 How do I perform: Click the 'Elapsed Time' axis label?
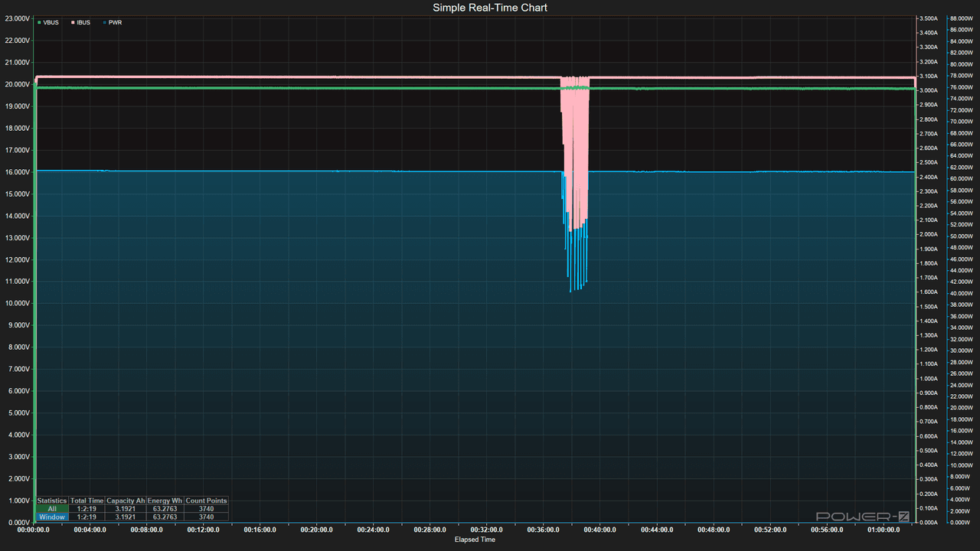[475, 540]
